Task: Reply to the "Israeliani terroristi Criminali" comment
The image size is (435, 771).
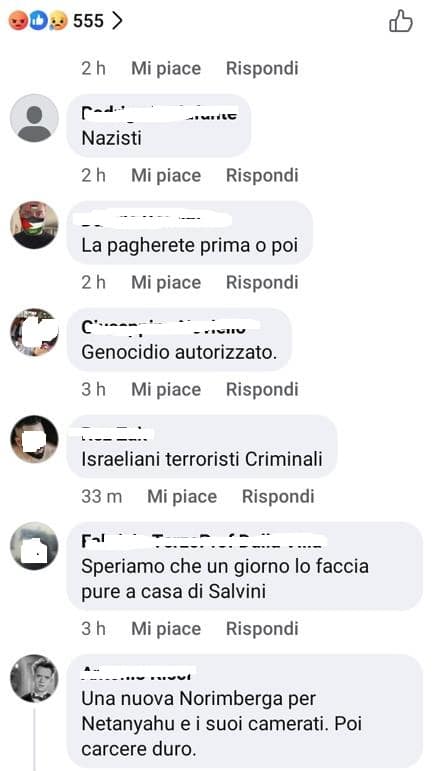Action: point(278,497)
